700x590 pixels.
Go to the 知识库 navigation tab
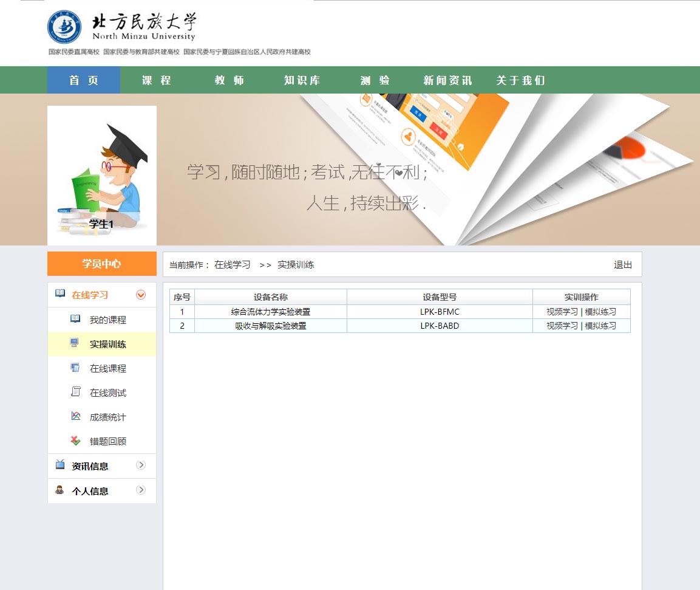tap(302, 80)
